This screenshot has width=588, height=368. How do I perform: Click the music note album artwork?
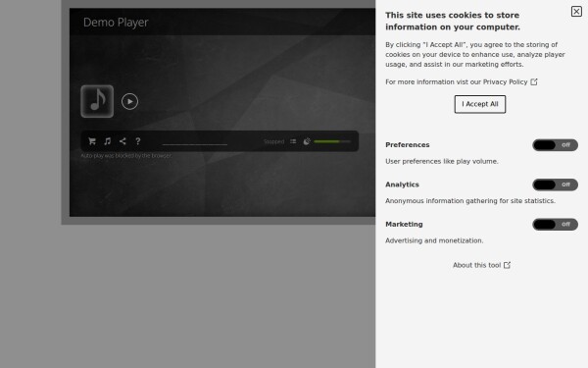pyautogui.click(x=97, y=101)
